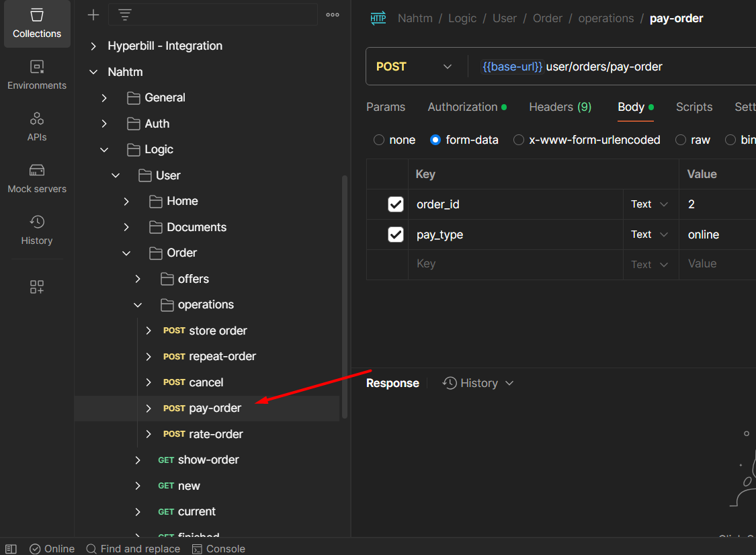Uncheck the pay_type parameter checkbox
This screenshot has width=756, height=555.
396,234
